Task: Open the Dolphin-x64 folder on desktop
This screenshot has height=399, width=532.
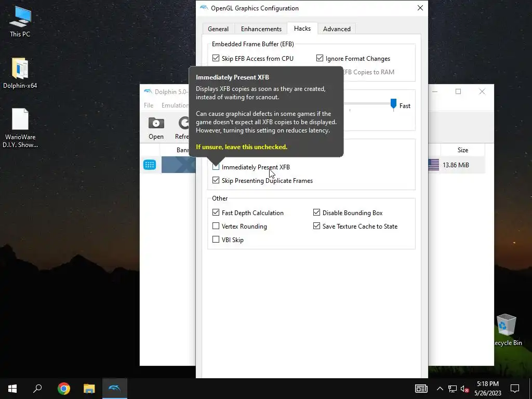Action: tap(20, 73)
